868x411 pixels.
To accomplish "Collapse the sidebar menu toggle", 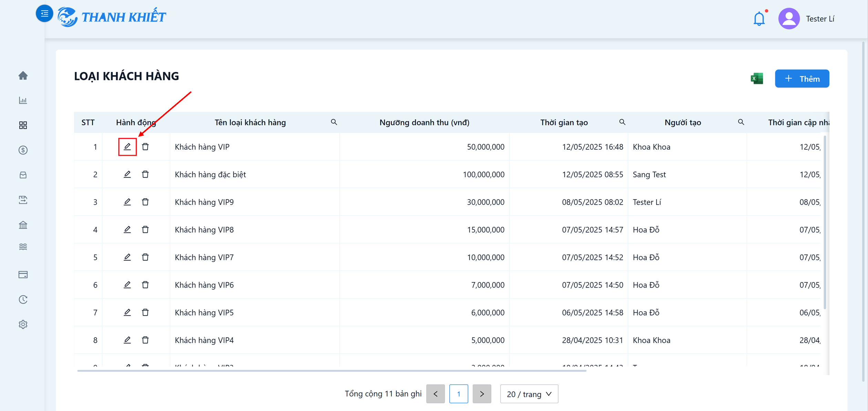I will click(x=44, y=13).
